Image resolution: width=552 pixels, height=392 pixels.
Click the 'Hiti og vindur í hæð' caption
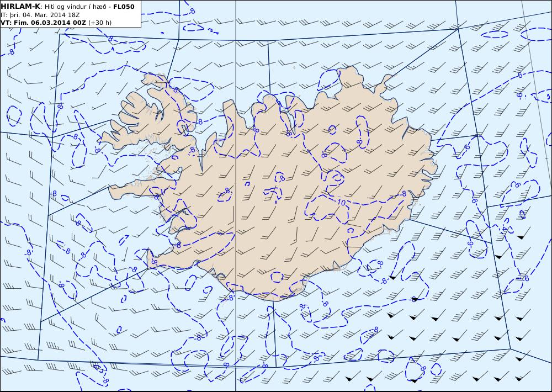75,7
